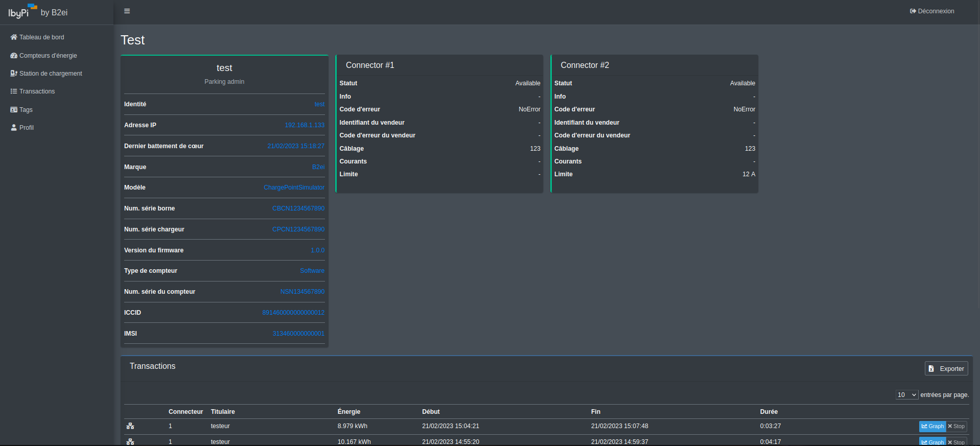
Task: Toggle the hamburger sidebar menu icon
Action: point(127,11)
